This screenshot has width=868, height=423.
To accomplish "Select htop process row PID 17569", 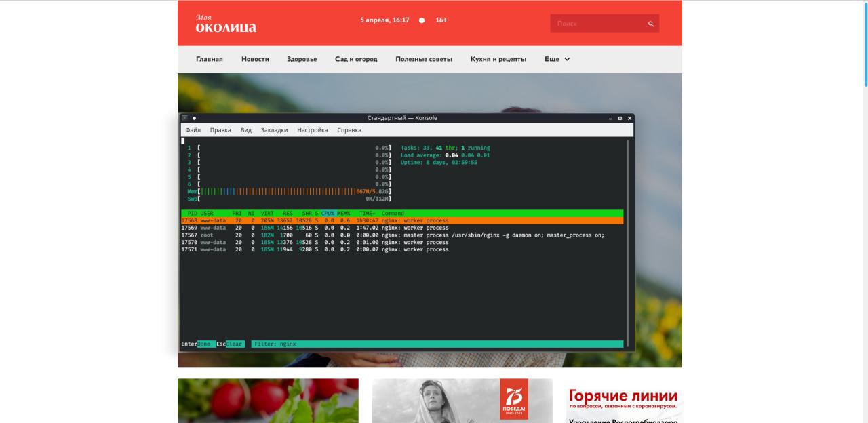I will [x=402, y=228].
